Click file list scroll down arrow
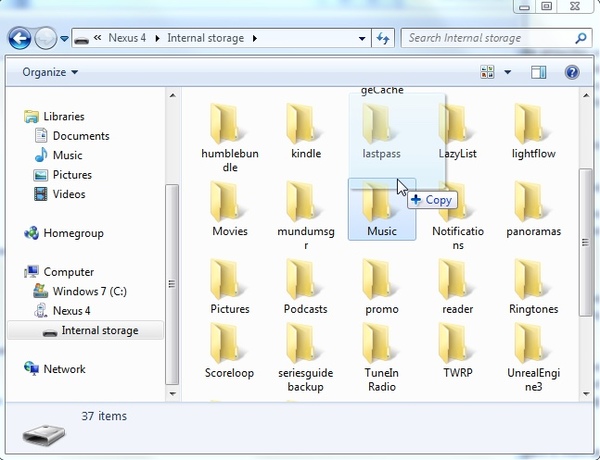Screen dimensions: 600x460 [x=586, y=393]
